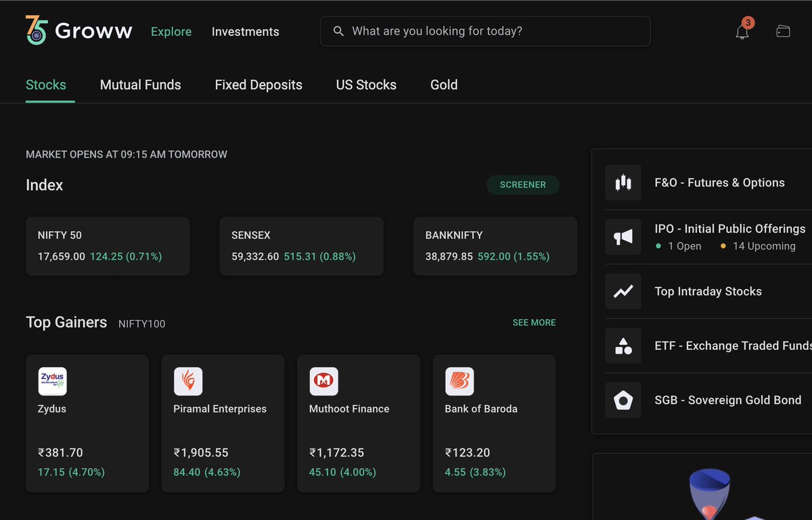Click the ₹381.70 Zydus price
The image size is (812, 520).
[x=60, y=452]
